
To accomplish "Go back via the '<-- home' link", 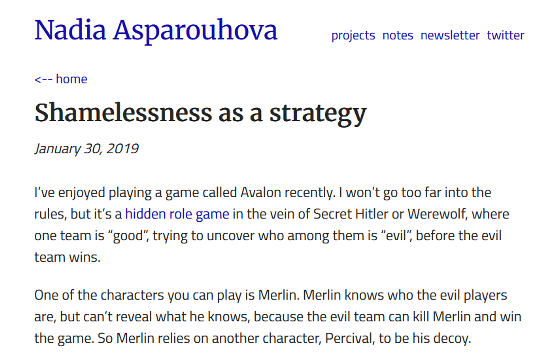I will 61,79.
